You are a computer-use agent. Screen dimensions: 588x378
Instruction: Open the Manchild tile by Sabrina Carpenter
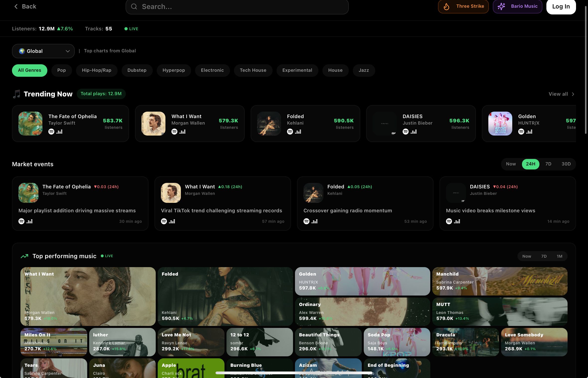(x=500, y=281)
